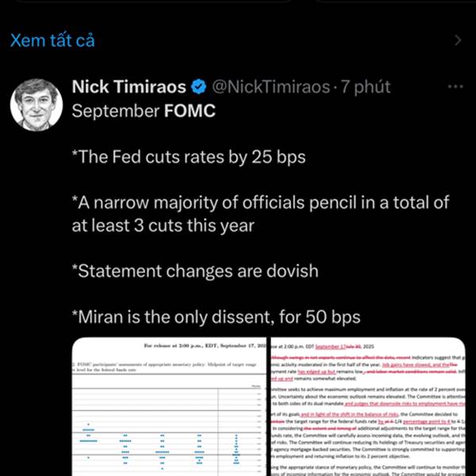
Task: Click 'Statement changes are dovish' text
Action: point(194,271)
